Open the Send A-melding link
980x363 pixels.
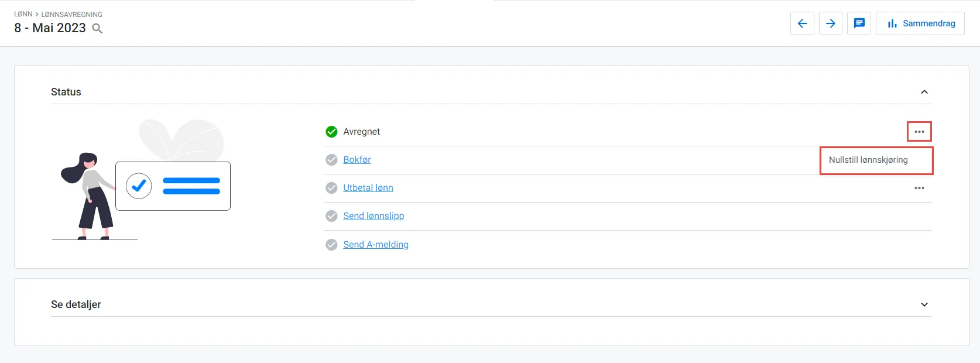click(x=375, y=245)
